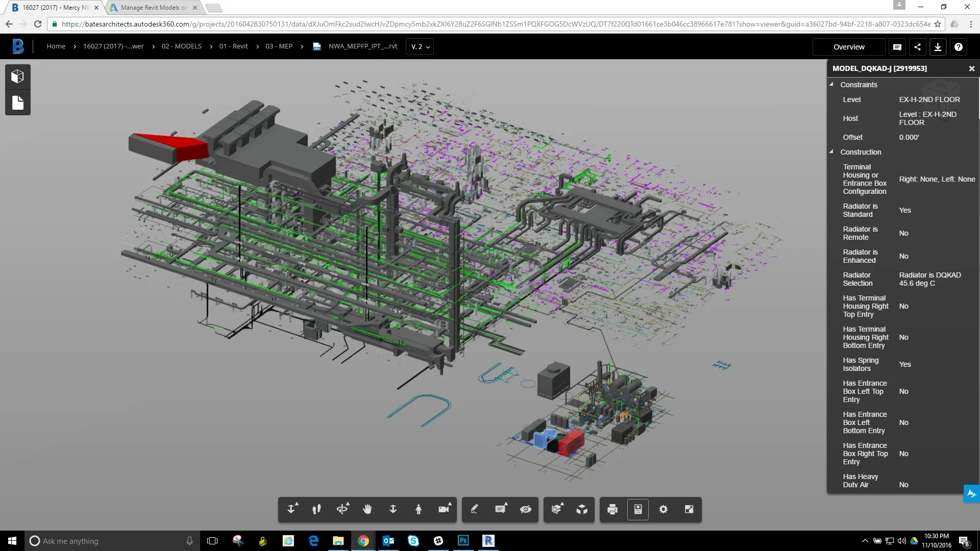Toggle hidden objects eye-slash icon
Screen dimensions: 980x551
pos(526,509)
